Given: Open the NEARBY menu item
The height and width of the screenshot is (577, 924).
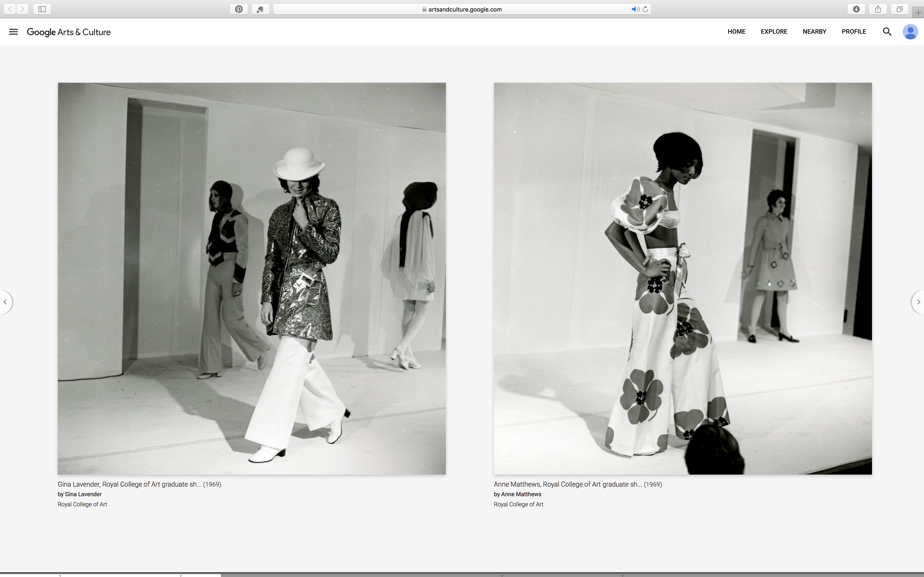Looking at the screenshot, I should point(814,32).
